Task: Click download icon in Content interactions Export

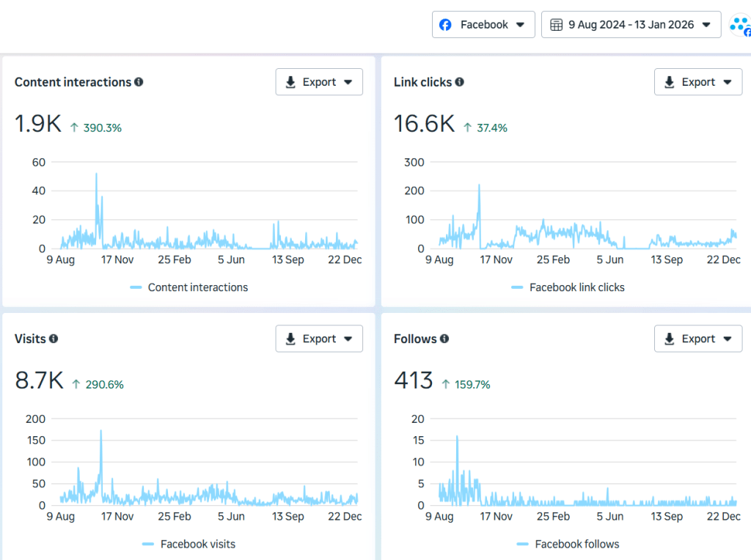Action: (x=290, y=82)
